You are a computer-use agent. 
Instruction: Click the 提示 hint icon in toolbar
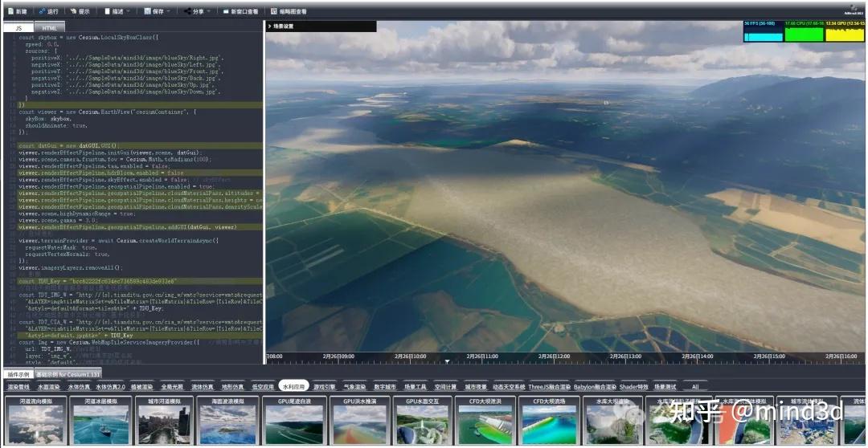[74, 12]
